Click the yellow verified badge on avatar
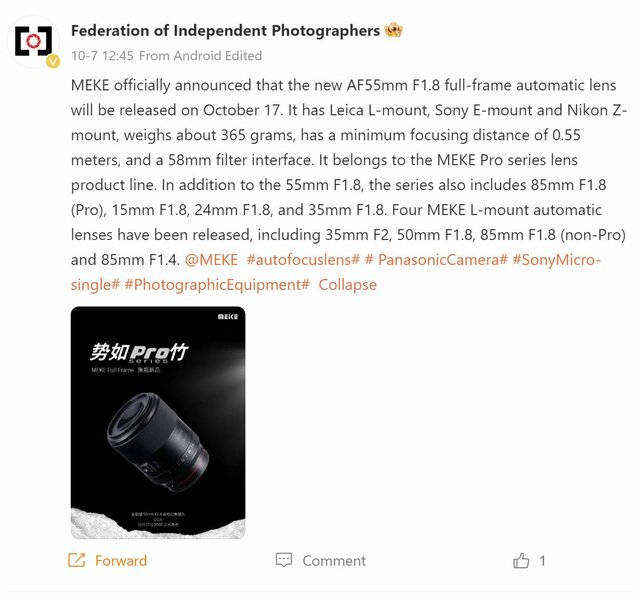Screen dimensions: 640x600 (54, 60)
